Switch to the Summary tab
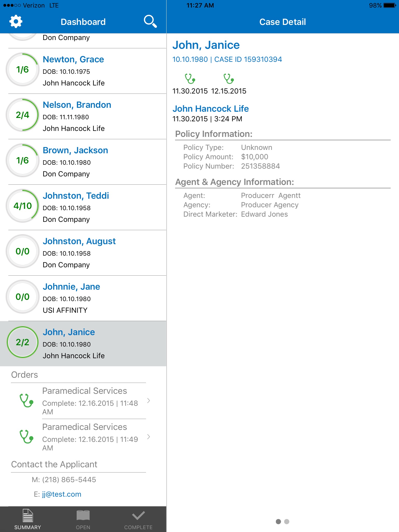Viewport: 399px width, 532px height. (28, 519)
